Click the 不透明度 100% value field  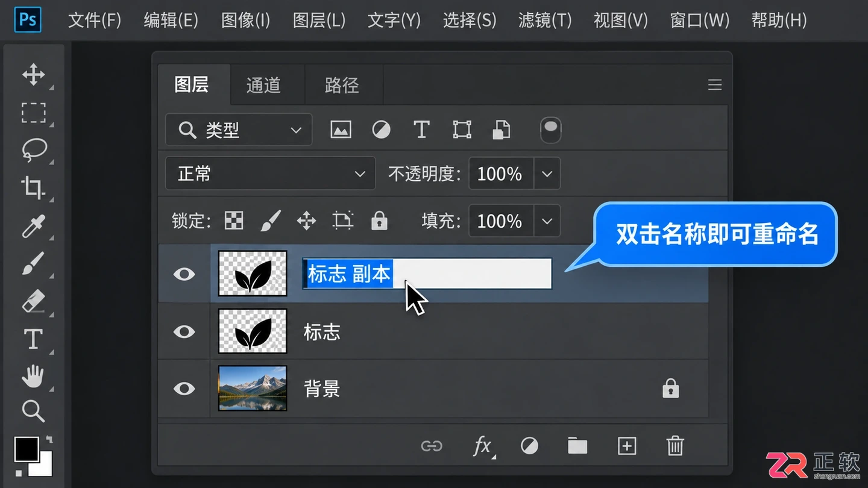pos(500,174)
